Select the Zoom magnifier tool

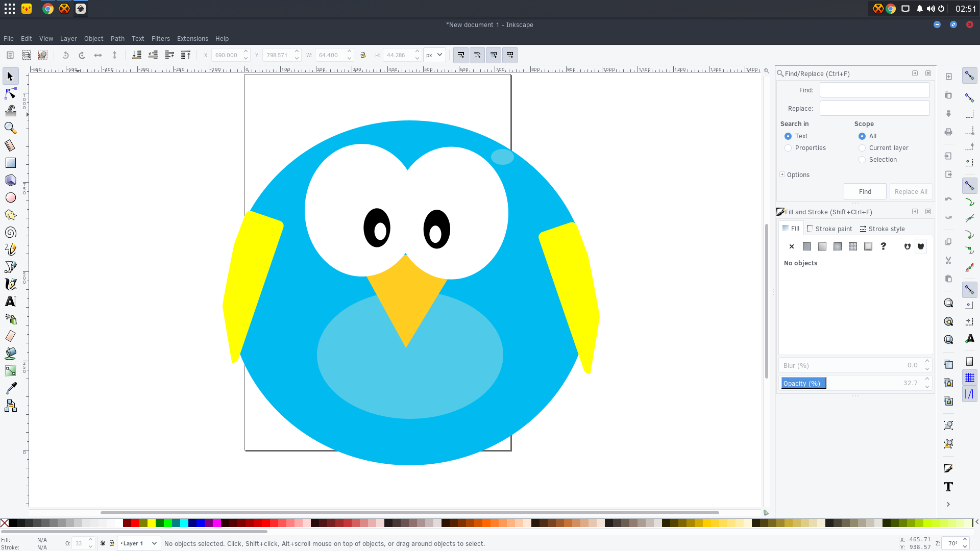(x=10, y=128)
